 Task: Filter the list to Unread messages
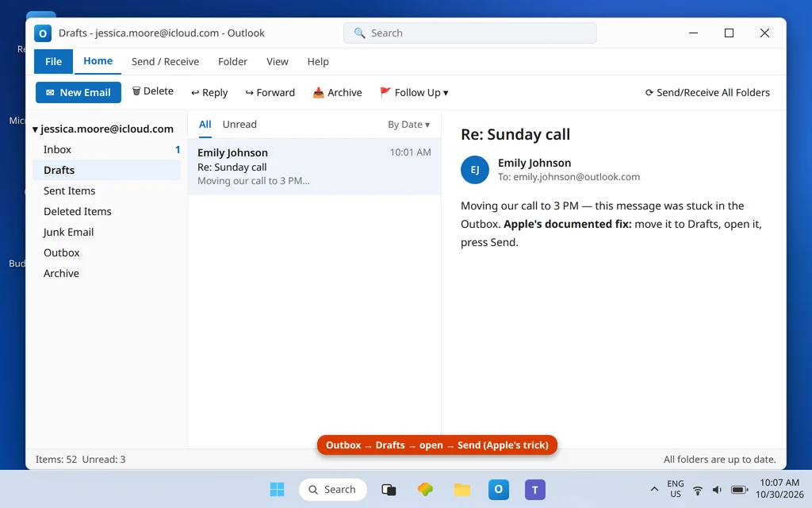coord(239,125)
